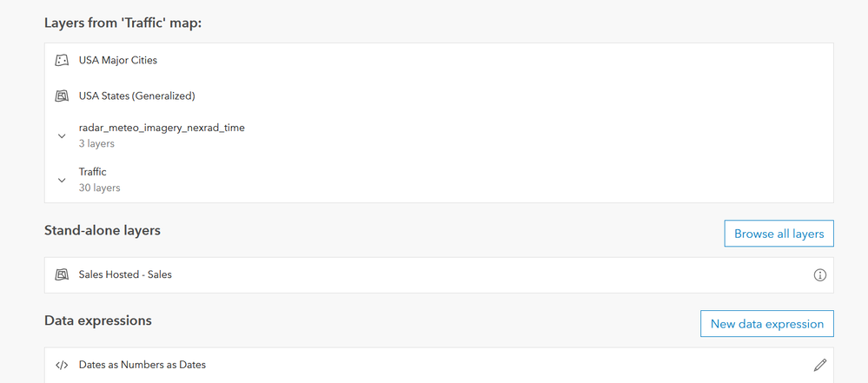Click the Stand-alone layers heading
The width and height of the screenshot is (868, 383).
103,230
